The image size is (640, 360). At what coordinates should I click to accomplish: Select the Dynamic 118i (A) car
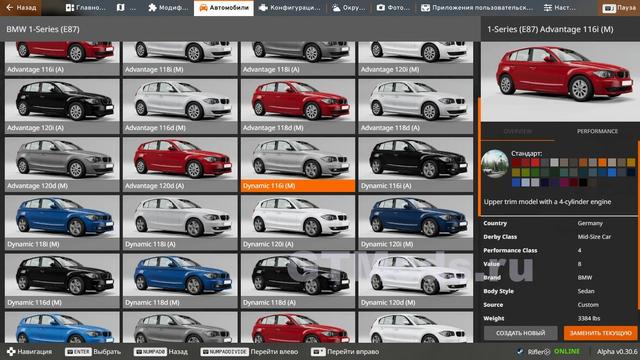[180, 223]
